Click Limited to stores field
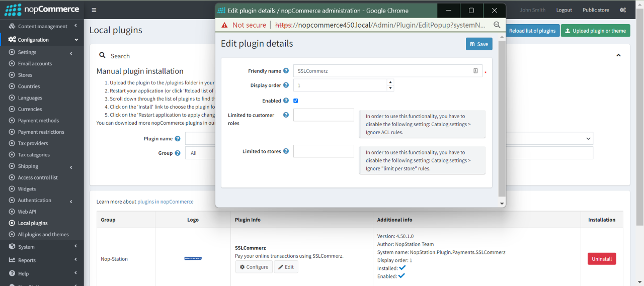 point(324,151)
